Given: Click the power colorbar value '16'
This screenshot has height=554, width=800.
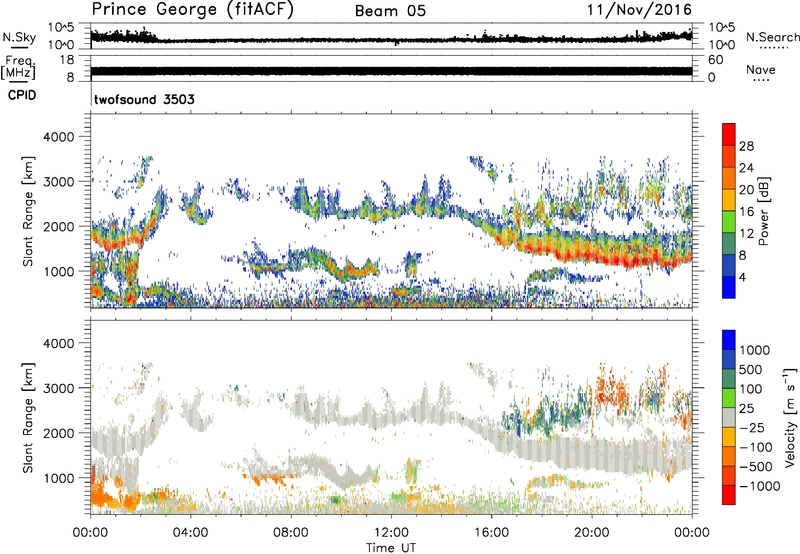Looking at the screenshot, I should (746, 212).
